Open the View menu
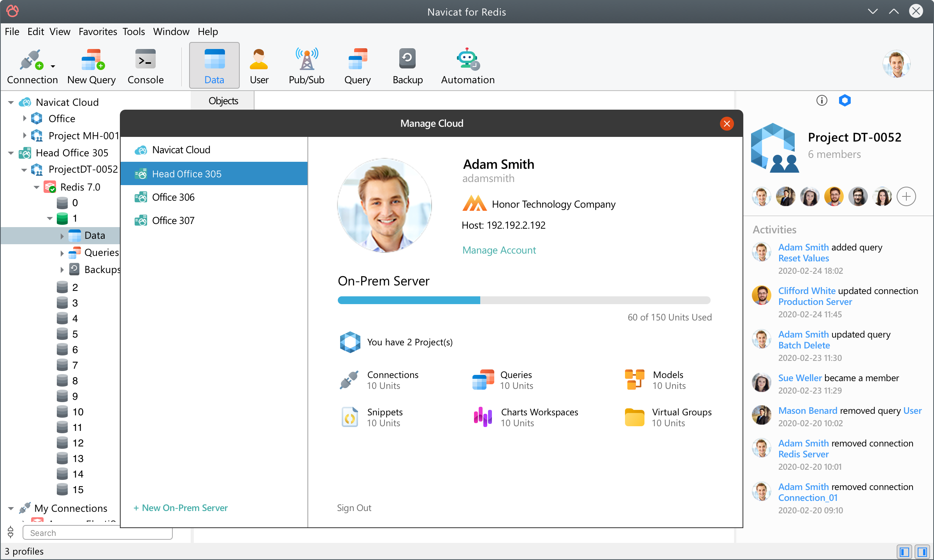Viewport: 934px width, 560px height. click(60, 31)
